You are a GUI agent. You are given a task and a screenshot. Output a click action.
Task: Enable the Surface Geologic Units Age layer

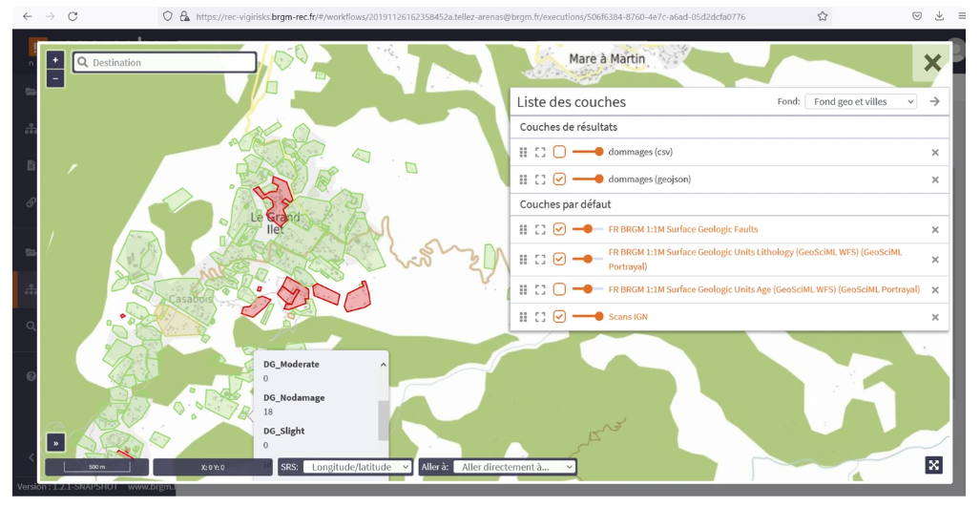point(559,289)
